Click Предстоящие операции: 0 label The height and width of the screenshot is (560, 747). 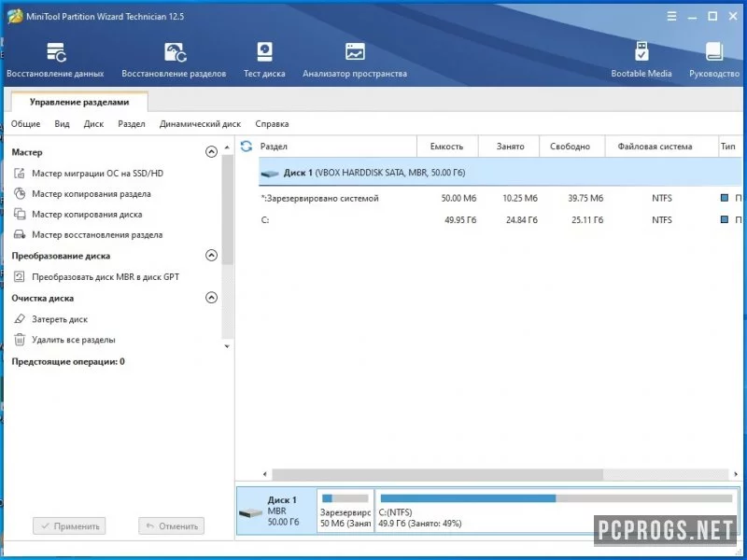[68, 361]
